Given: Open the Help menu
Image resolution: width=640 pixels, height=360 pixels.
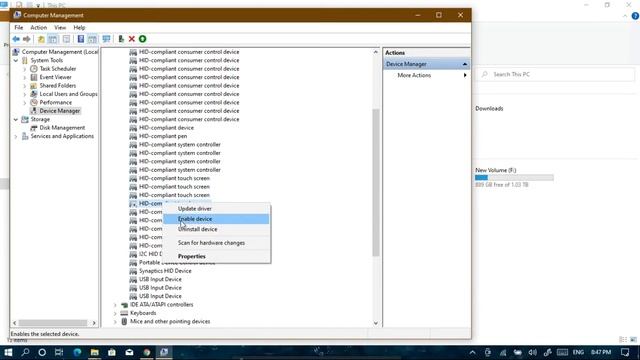Looking at the screenshot, I should coord(79,27).
